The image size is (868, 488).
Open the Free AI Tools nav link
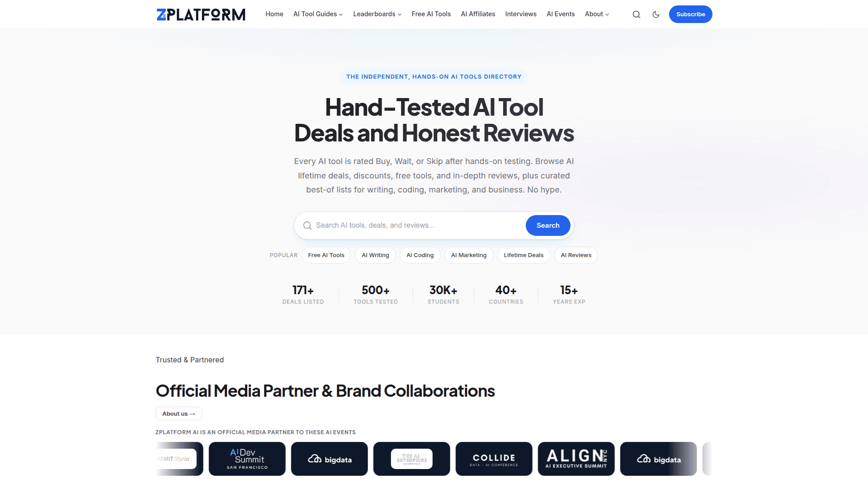pyautogui.click(x=431, y=14)
